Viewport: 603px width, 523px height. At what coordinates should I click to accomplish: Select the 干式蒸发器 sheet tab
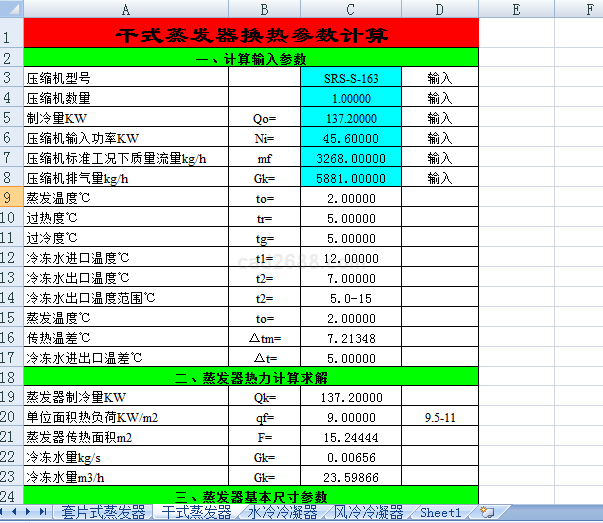197,512
